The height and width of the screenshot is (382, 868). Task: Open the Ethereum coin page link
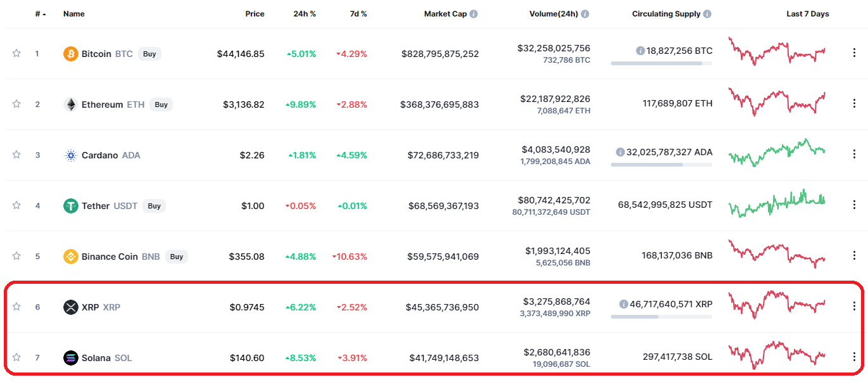(x=103, y=105)
